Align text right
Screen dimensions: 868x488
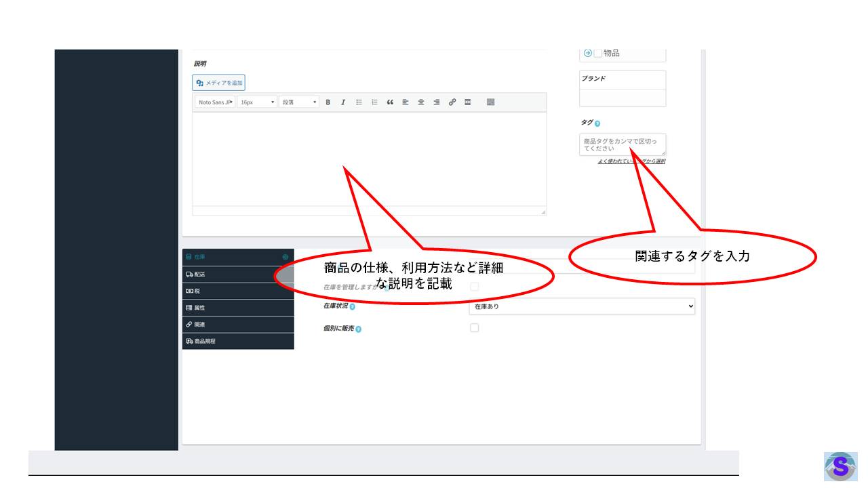(437, 102)
